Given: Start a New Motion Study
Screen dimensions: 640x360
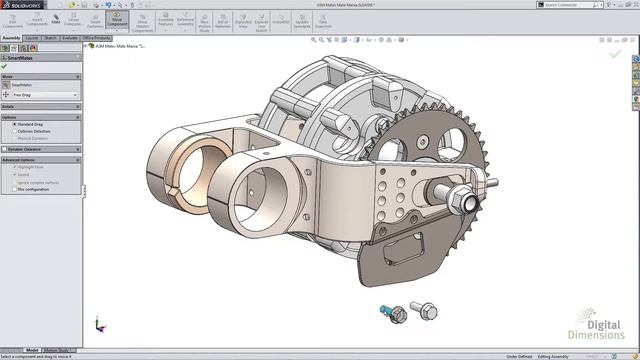Looking at the screenshot, I should (204, 23).
